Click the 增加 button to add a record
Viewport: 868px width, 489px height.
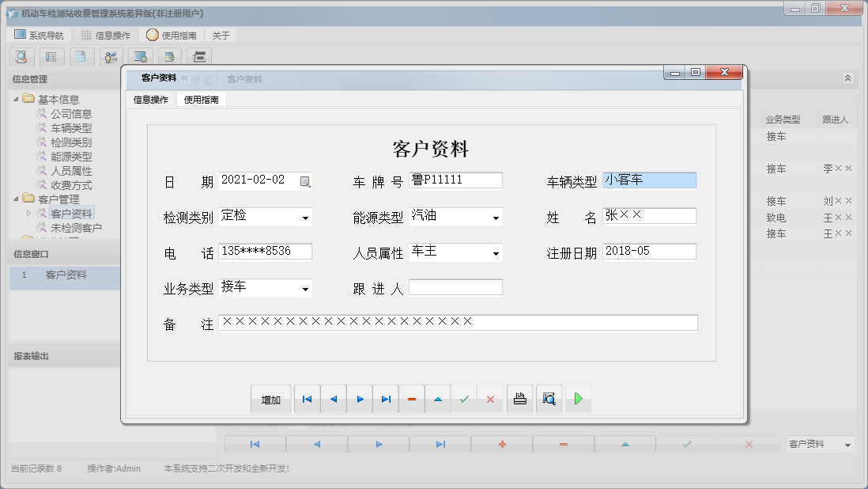pyautogui.click(x=271, y=399)
